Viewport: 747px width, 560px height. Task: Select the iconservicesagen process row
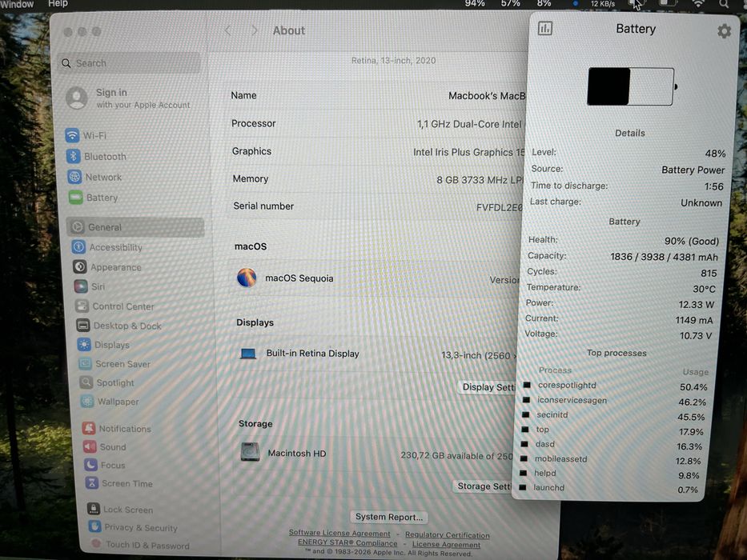(614, 401)
